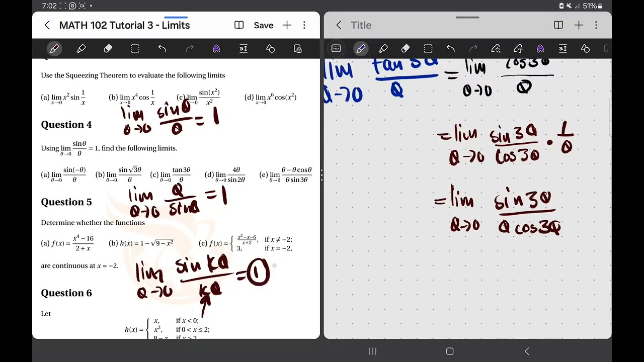The image size is (644, 362).
Task: Undo the last stroke in the right note
Action: click(451, 49)
